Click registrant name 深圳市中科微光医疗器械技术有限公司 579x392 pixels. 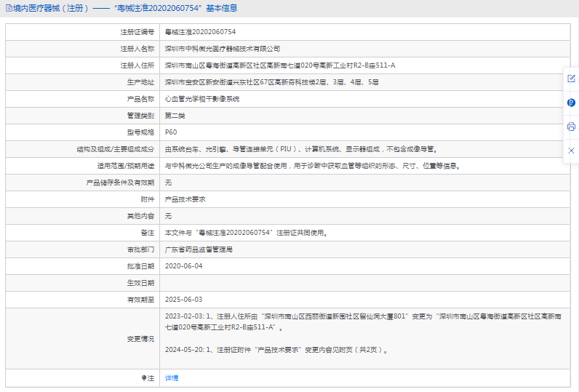pyautogui.click(x=223, y=49)
